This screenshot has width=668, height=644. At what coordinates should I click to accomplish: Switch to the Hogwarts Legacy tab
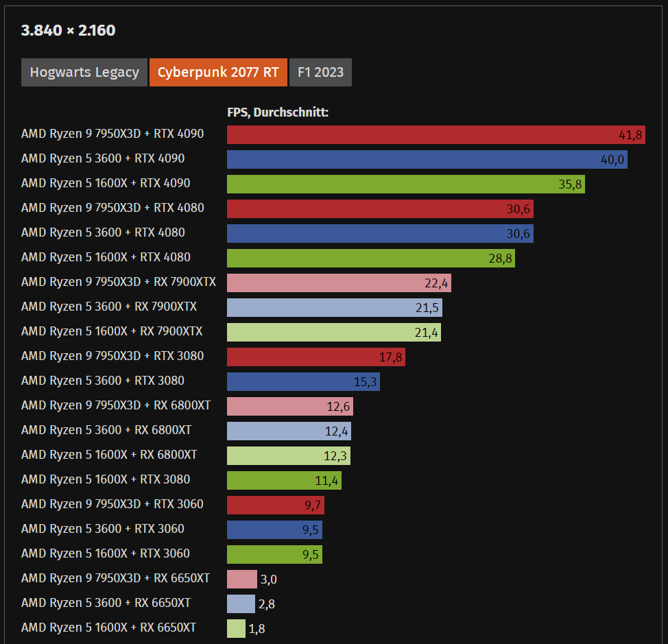84,73
